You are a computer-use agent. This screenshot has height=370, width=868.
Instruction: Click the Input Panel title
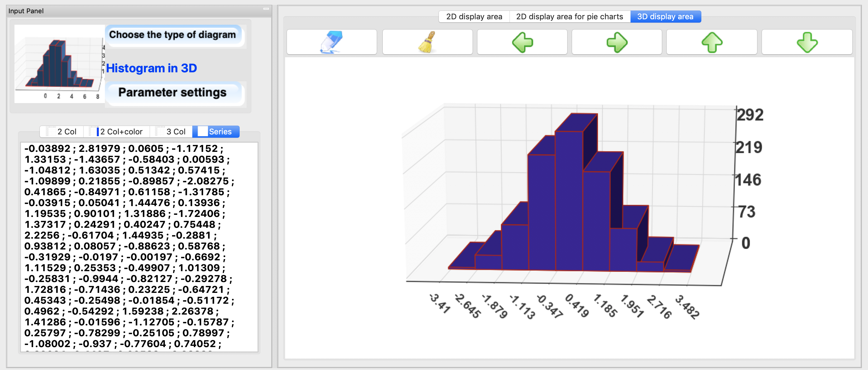[x=26, y=11]
